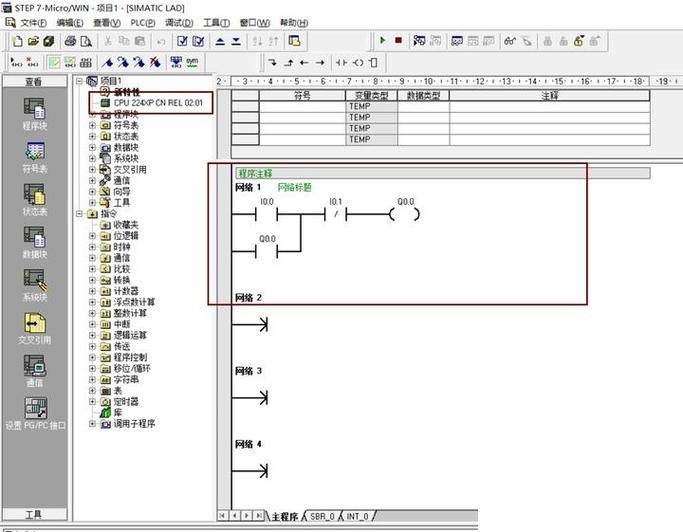Collapse the 项目1 root node

(x=79, y=81)
